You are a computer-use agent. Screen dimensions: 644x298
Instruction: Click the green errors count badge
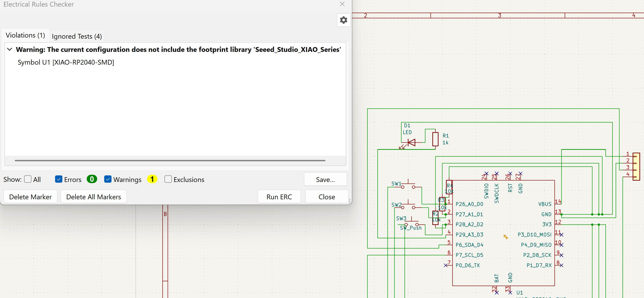(x=92, y=179)
